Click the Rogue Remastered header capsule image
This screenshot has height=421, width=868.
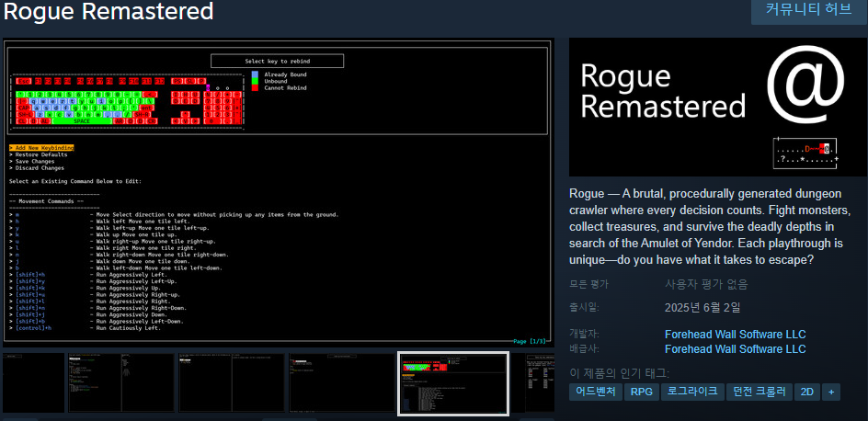click(x=718, y=108)
